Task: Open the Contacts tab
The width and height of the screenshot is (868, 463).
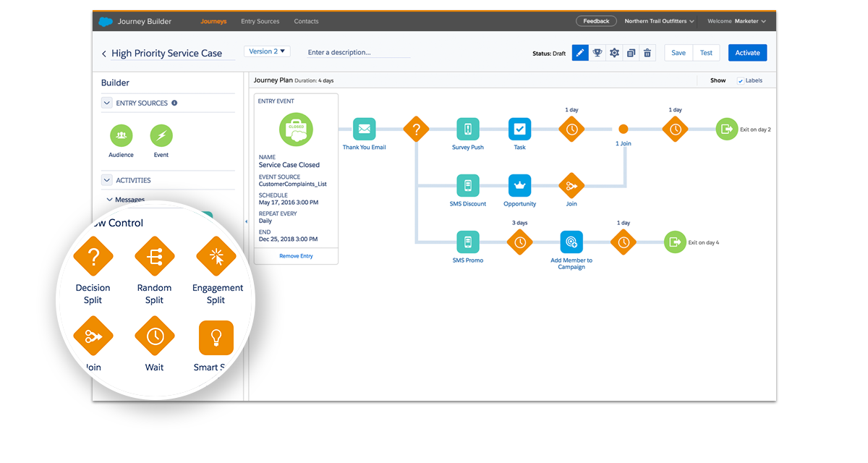Action: coord(306,22)
